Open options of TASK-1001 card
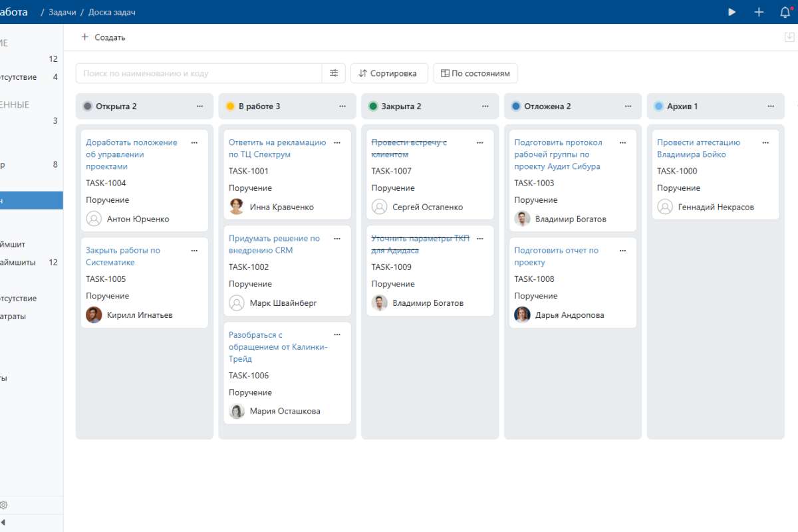798x532 pixels. point(337,142)
